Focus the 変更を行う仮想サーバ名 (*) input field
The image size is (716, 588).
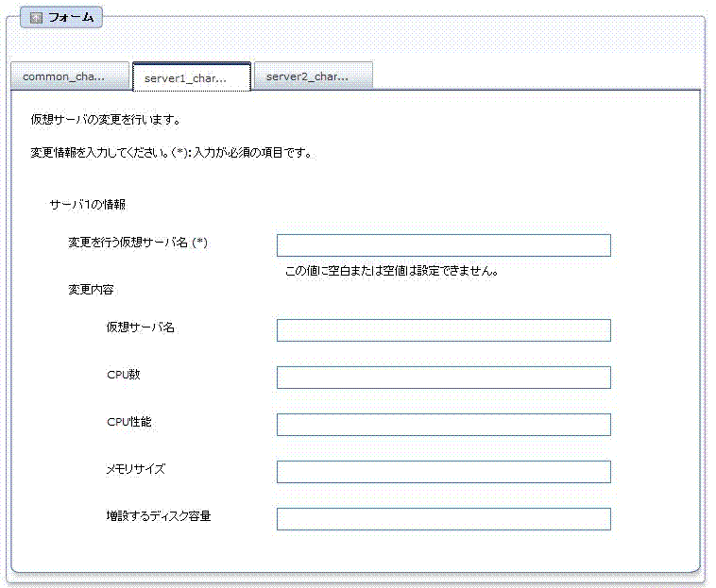[443, 245]
